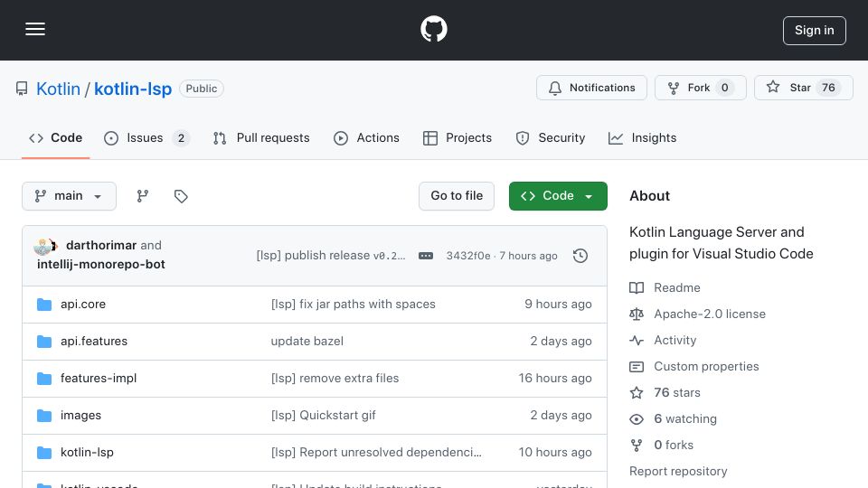Click the watching eye icon

pyautogui.click(x=637, y=419)
